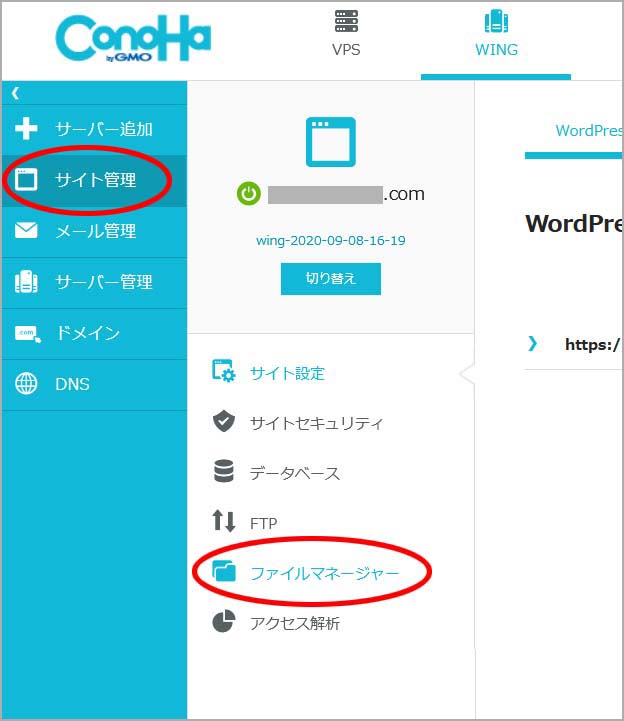
Task: Toggle the green power status icon
Action: coord(249,194)
